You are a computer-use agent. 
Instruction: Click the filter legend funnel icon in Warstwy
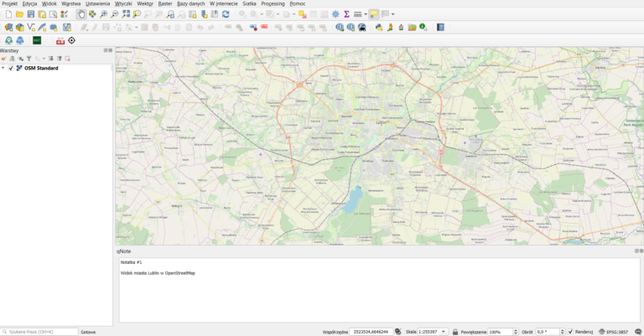click(29, 59)
